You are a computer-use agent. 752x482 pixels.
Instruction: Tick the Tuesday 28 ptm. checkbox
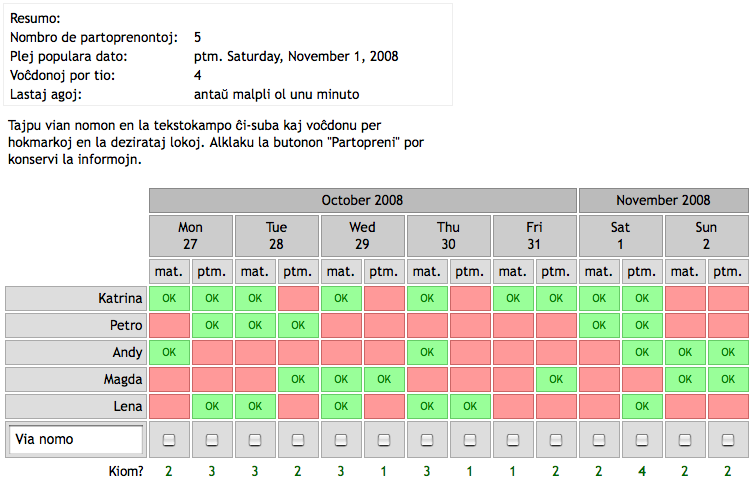pos(298,440)
